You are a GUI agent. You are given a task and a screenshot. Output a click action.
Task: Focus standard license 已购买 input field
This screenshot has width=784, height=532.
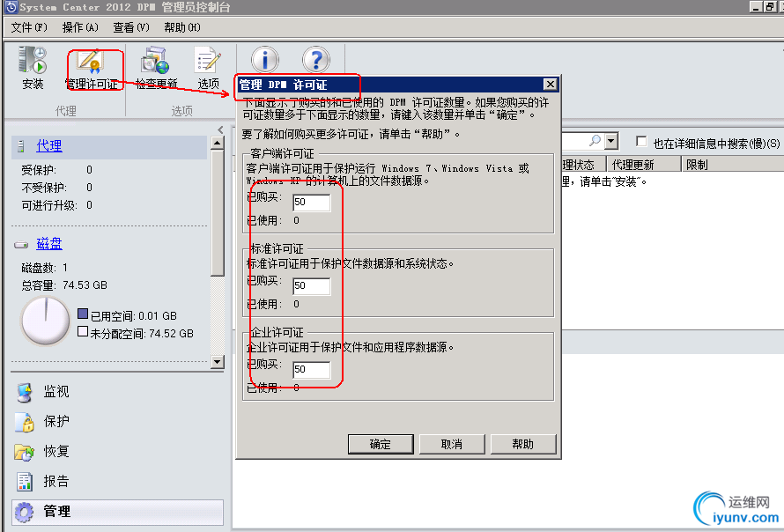coord(311,286)
